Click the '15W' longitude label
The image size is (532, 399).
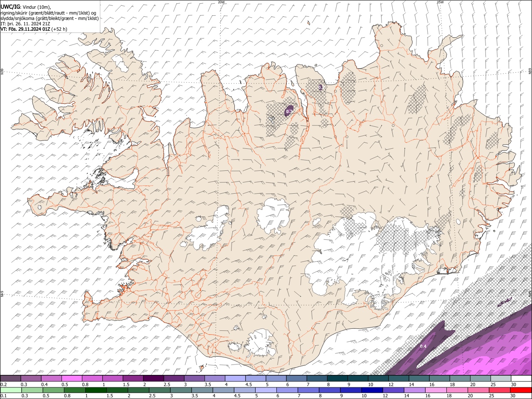pyautogui.click(x=440, y=2)
